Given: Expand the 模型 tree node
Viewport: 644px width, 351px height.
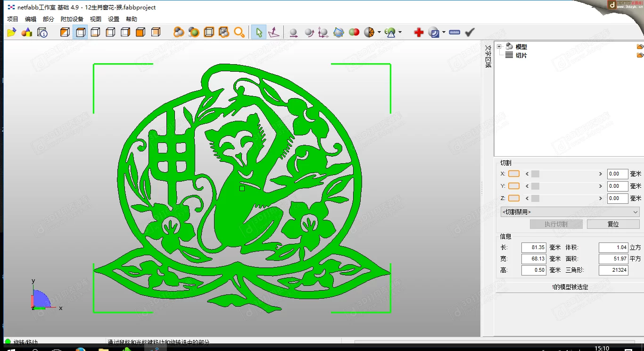Looking at the screenshot, I should (499, 46).
